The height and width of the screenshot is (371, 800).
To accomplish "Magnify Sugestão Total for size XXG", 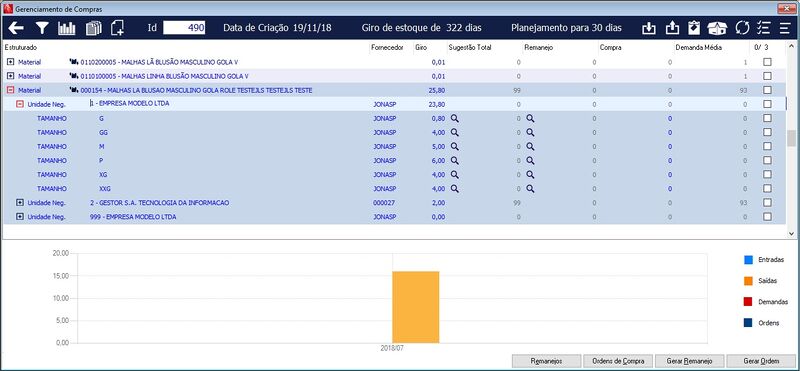I will 455,188.
